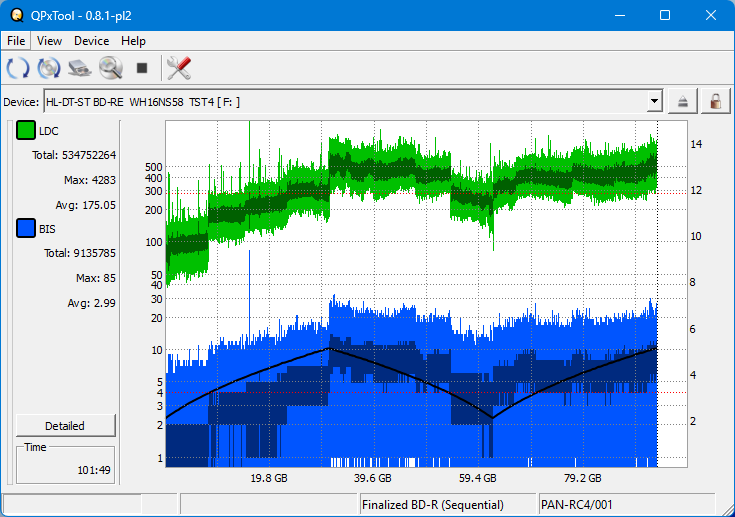735x517 pixels.
Task: Click the load media info disc icon
Action: pos(49,68)
